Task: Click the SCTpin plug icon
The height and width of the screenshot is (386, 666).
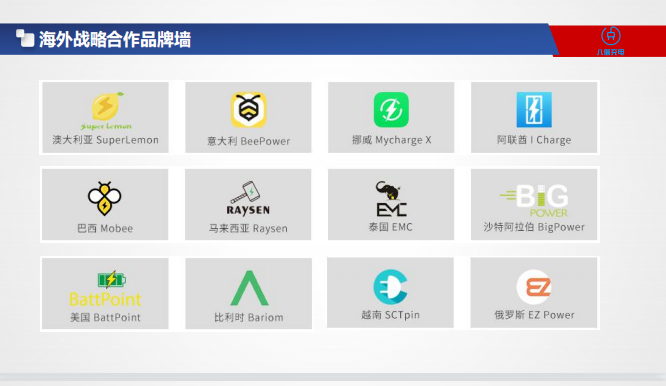Action: point(390,287)
